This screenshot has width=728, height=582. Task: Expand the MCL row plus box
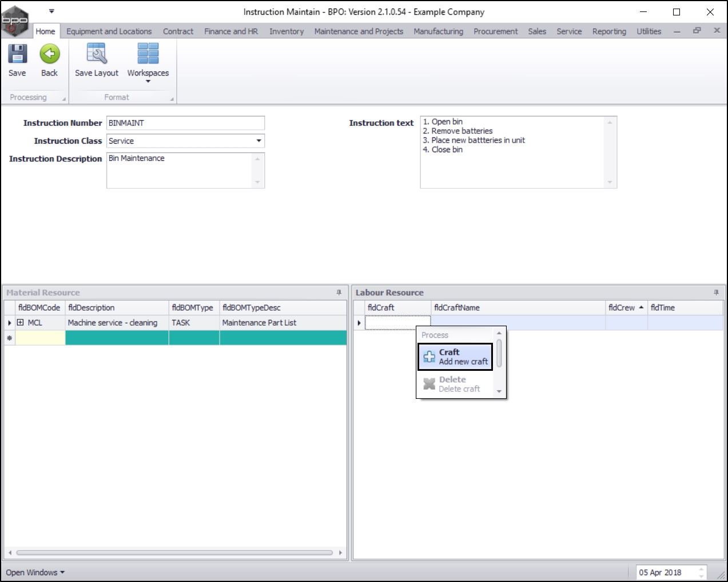pyautogui.click(x=21, y=323)
